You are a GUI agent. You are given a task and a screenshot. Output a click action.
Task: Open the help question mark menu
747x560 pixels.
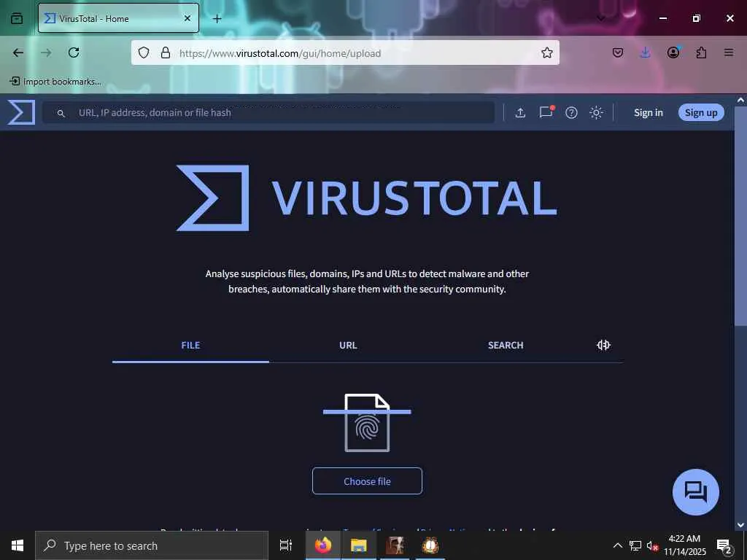coord(571,112)
